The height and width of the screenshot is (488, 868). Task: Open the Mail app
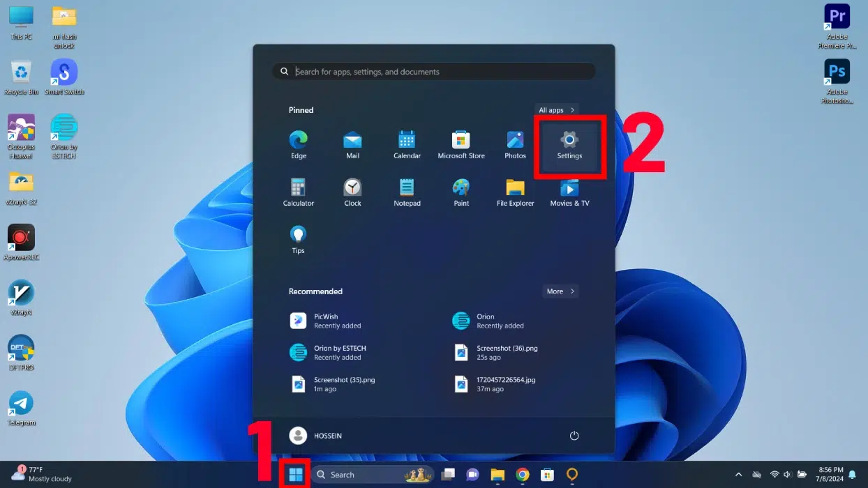pos(352,145)
